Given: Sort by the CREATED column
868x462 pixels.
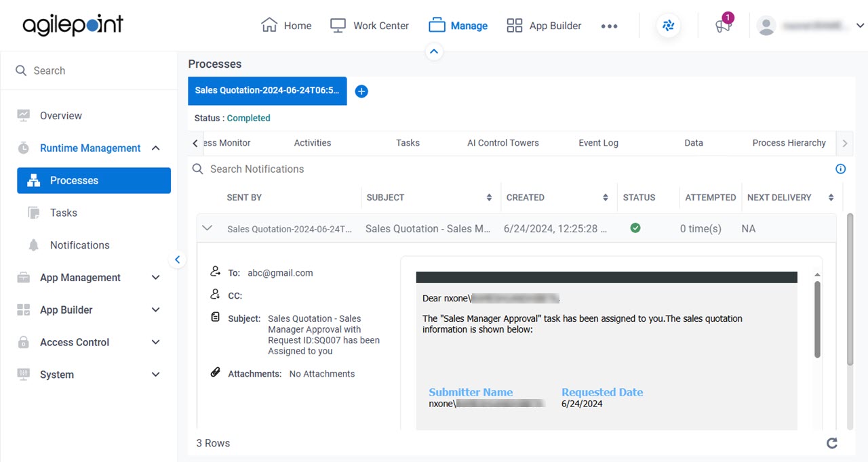Looking at the screenshot, I should [x=606, y=198].
